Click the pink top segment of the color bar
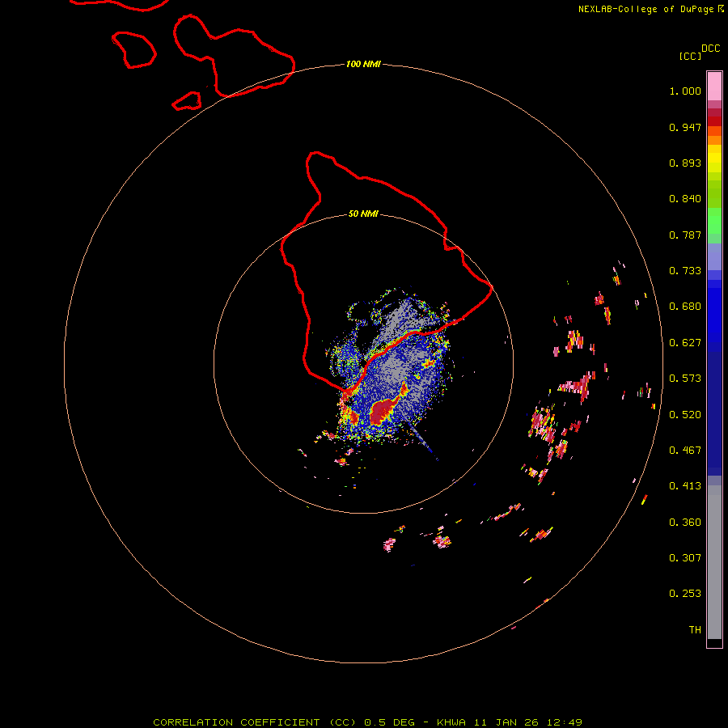Viewport: 728px width, 728px height. point(714,86)
